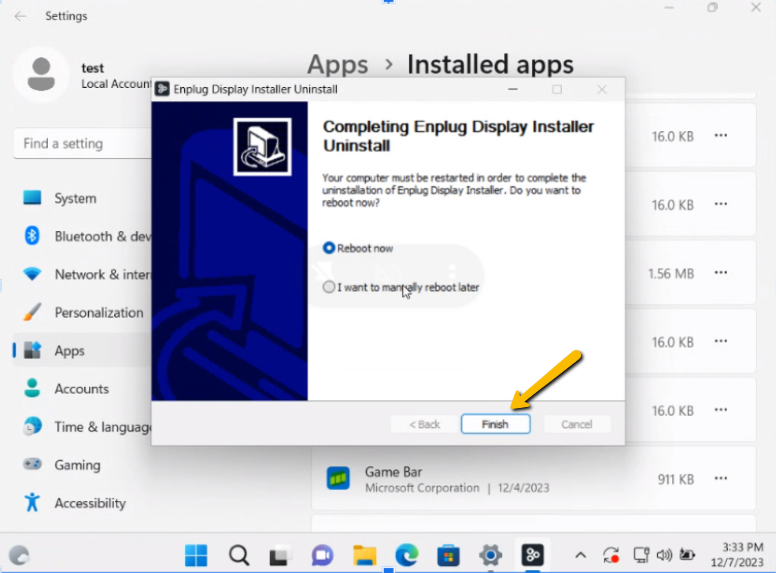
Task: Click the volume tray icon
Action: 664,555
